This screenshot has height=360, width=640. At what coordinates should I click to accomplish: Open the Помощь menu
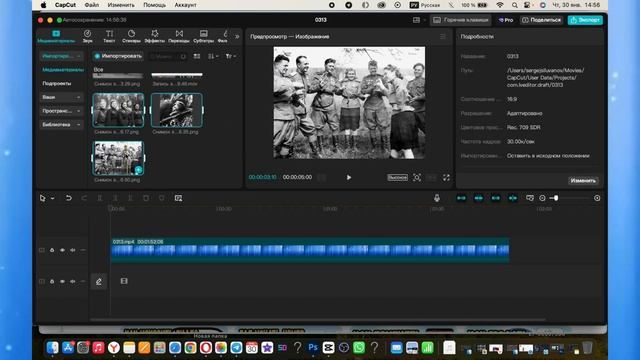pyautogui.click(x=154, y=5)
